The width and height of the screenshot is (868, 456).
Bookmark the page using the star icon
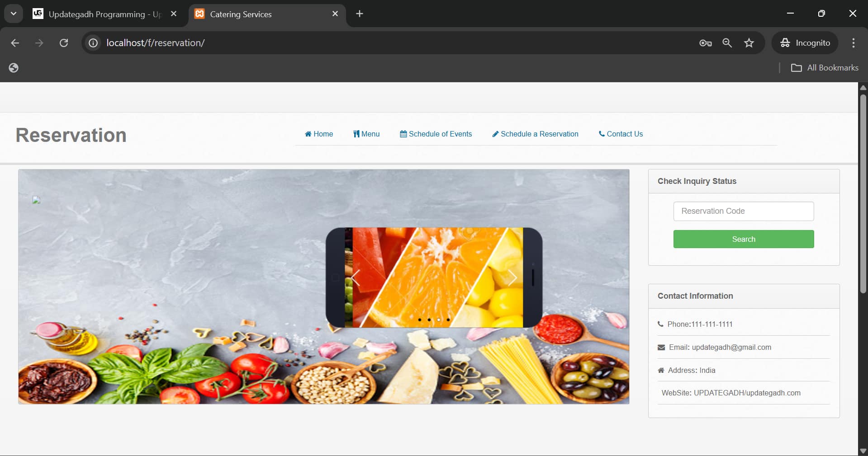749,43
